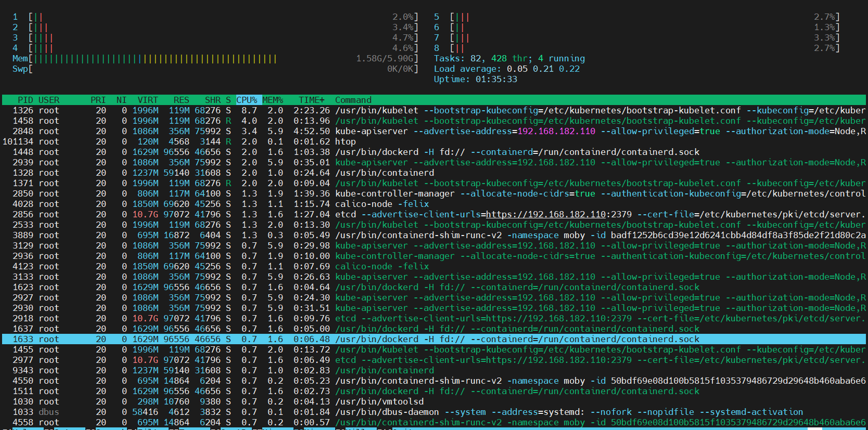Click the CPU 5 usage meter

coord(637,17)
